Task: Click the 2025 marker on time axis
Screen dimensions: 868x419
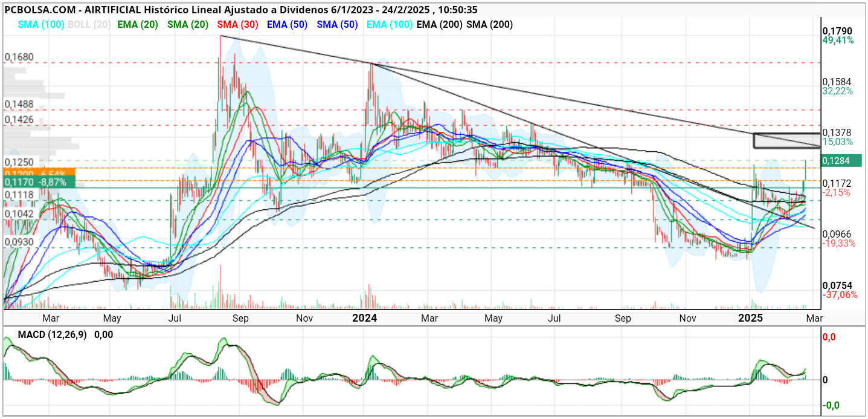Action: tap(752, 317)
